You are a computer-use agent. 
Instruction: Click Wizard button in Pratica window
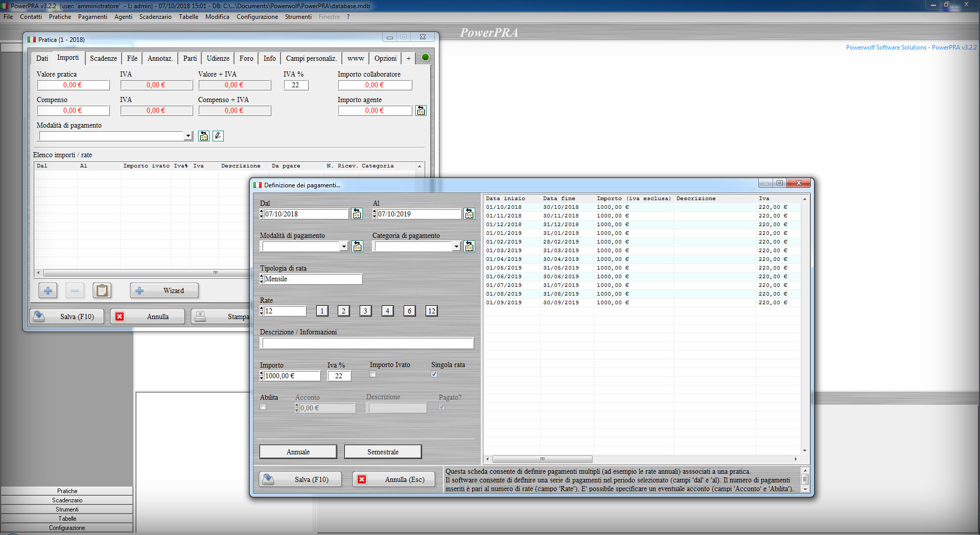[x=165, y=290]
